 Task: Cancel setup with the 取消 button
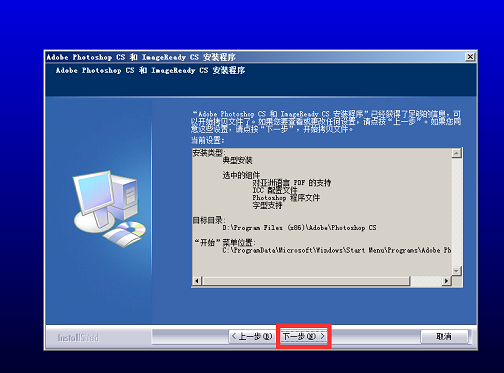pos(444,336)
